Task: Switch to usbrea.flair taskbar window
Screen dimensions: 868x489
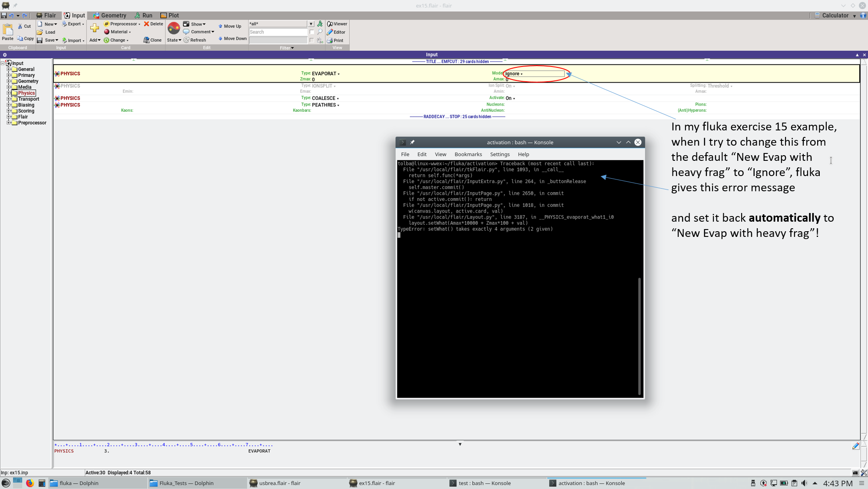Action: [296, 483]
